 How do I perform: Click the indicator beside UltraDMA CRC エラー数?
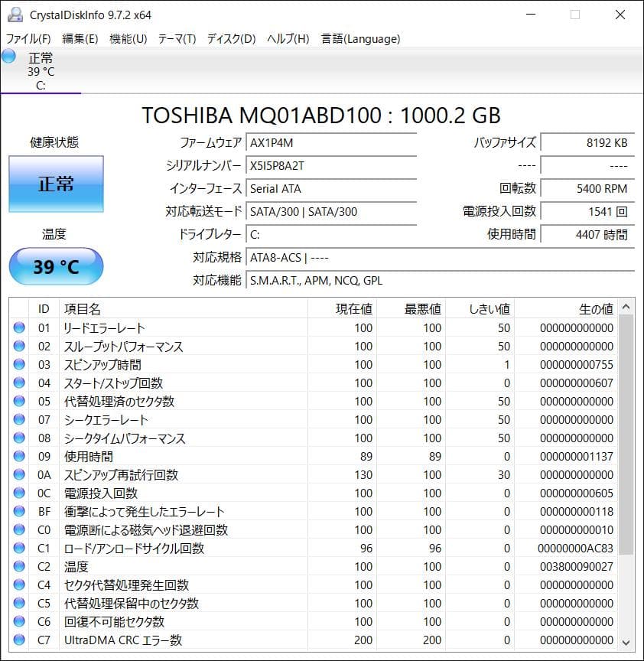coord(19,640)
